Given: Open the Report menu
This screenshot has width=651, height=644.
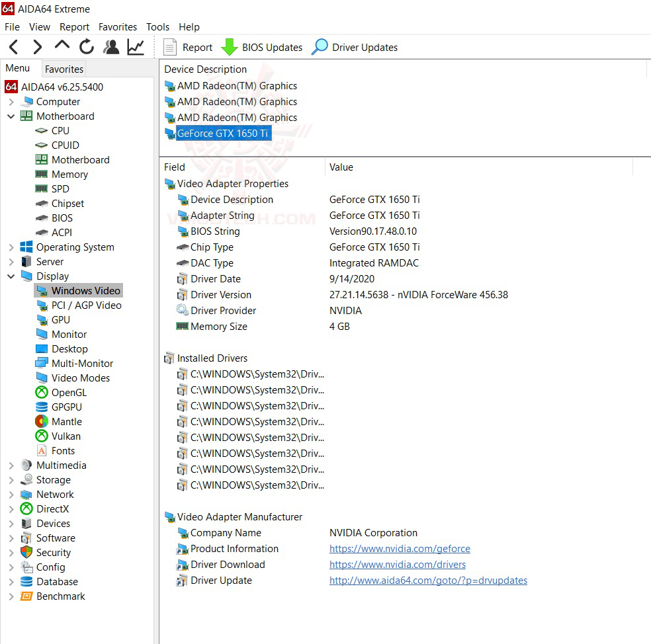Looking at the screenshot, I should [x=74, y=27].
